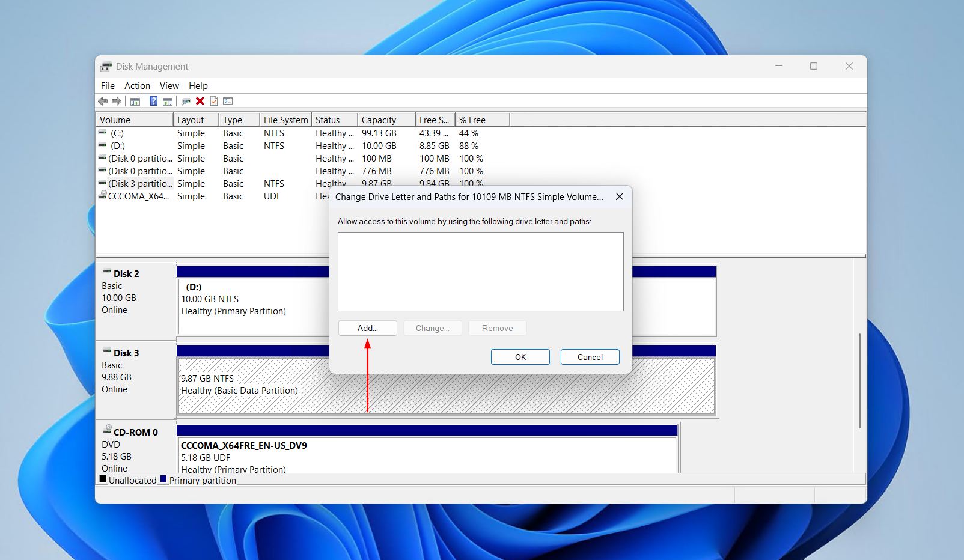Click the red X delete toolbar icon
Image resolution: width=964 pixels, height=560 pixels.
(x=200, y=101)
